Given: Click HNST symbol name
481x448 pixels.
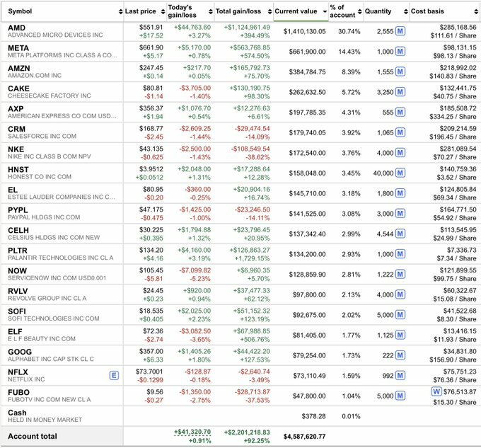Looking at the screenshot, I should [18, 170].
